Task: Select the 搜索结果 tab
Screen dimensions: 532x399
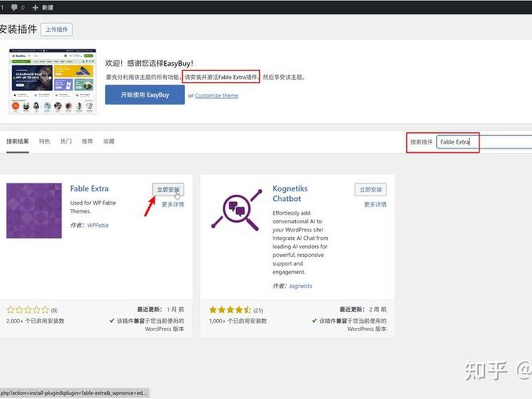Action: [17, 142]
